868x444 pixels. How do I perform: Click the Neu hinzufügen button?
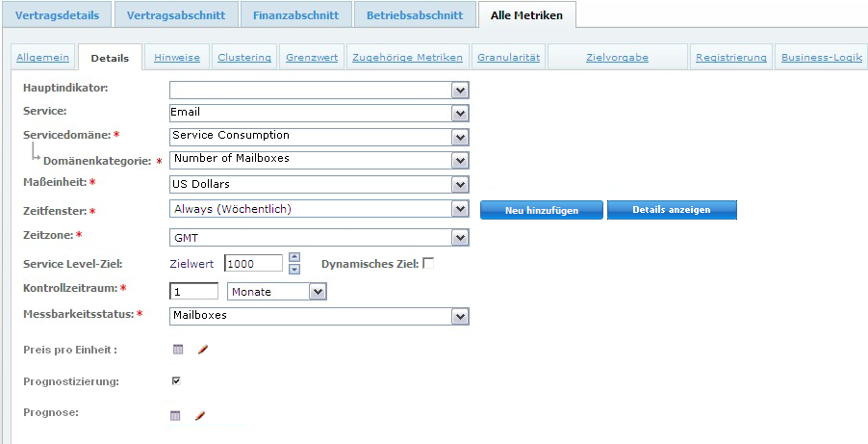542,210
